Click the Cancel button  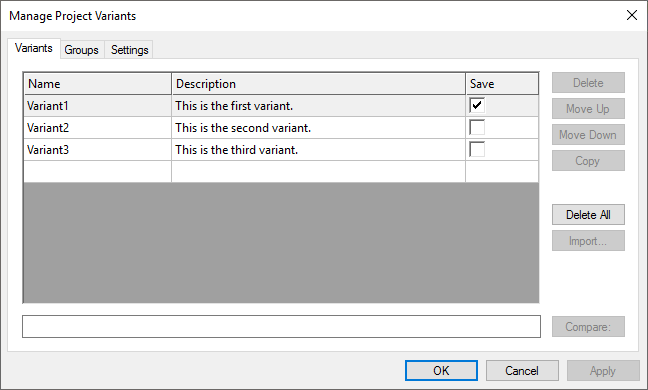pos(522,371)
